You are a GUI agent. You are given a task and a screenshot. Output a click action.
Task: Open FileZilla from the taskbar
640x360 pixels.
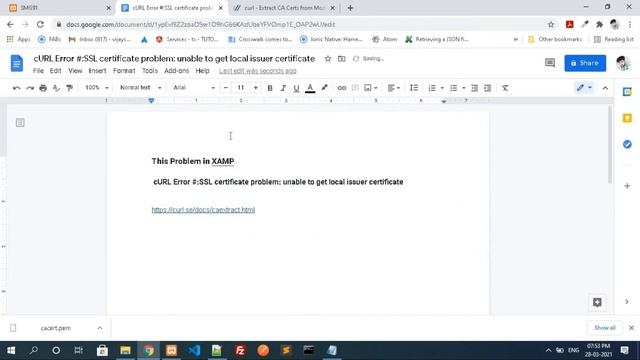tap(240, 350)
